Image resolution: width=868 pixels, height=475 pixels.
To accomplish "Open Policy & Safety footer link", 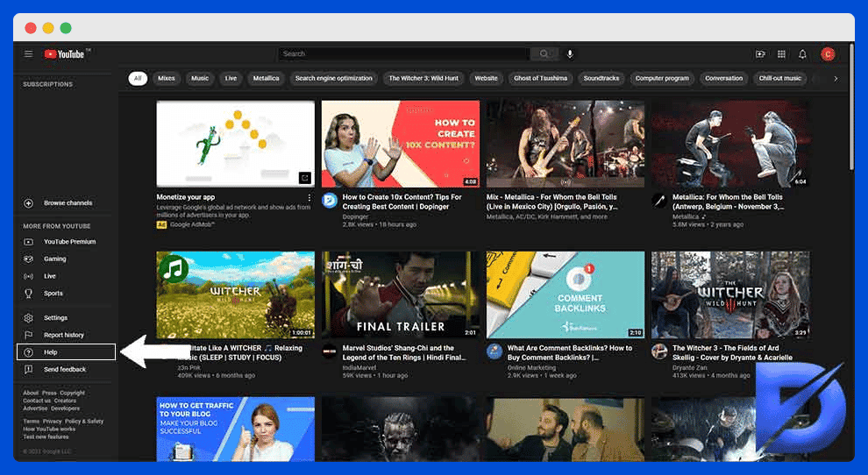I will 84,422.
